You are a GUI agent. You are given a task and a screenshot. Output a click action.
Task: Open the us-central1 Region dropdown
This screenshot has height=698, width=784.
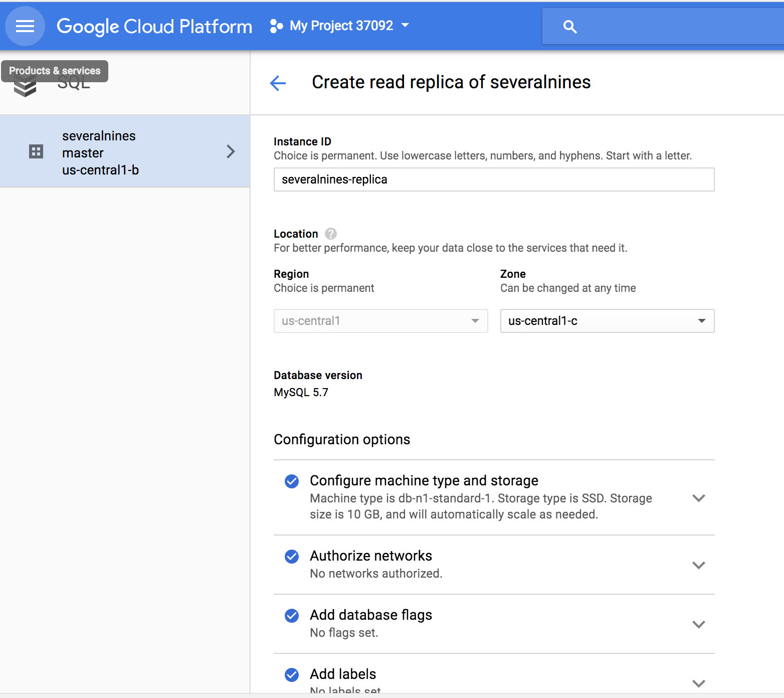click(x=380, y=321)
